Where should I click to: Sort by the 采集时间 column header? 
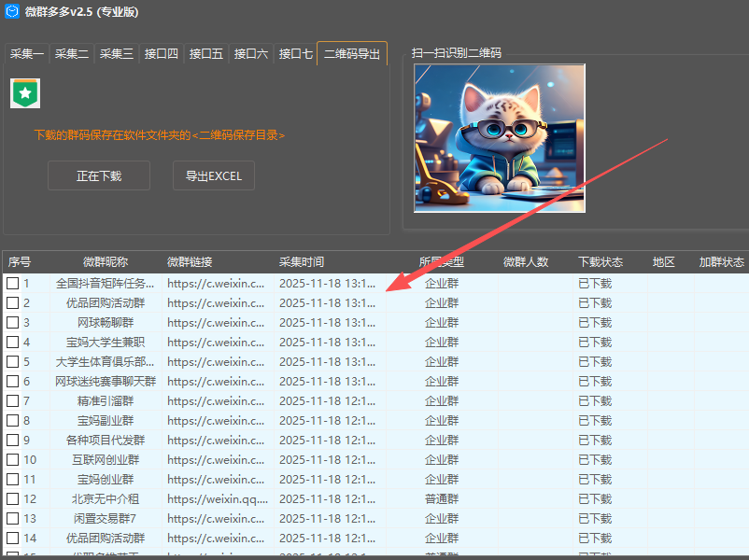coord(302,262)
